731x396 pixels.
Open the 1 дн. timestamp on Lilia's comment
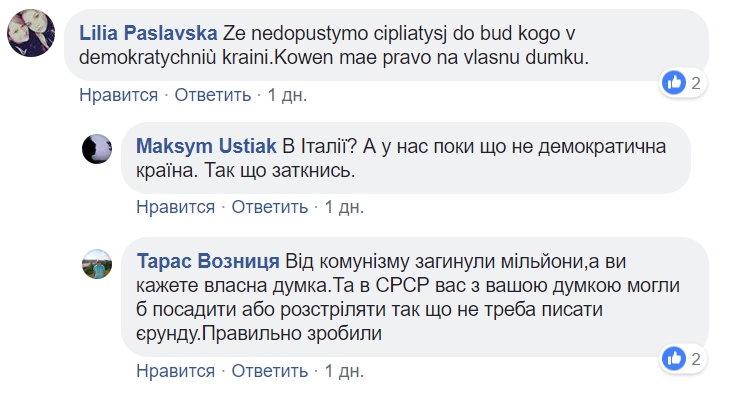click(287, 95)
